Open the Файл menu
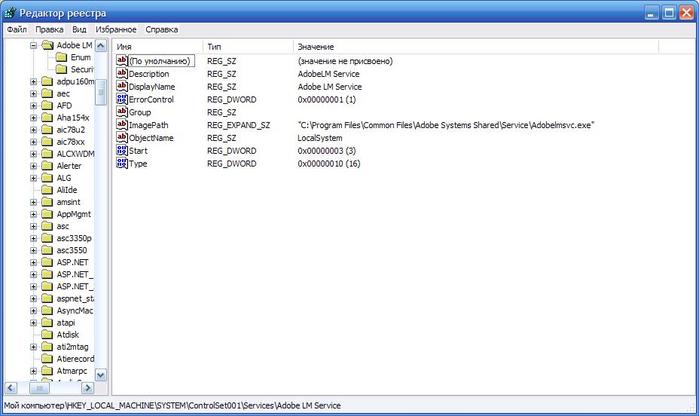This screenshot has width=699, height=416. click(x=17, y=30)
